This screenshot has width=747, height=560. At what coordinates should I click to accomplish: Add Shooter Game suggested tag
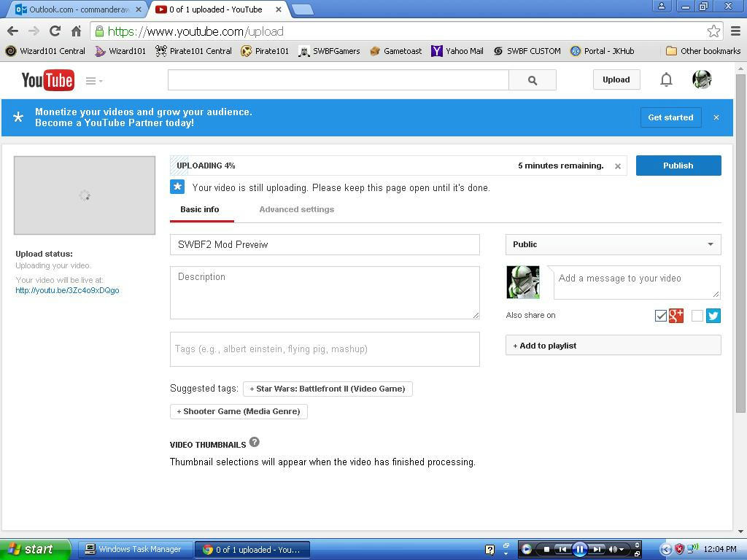239,411
